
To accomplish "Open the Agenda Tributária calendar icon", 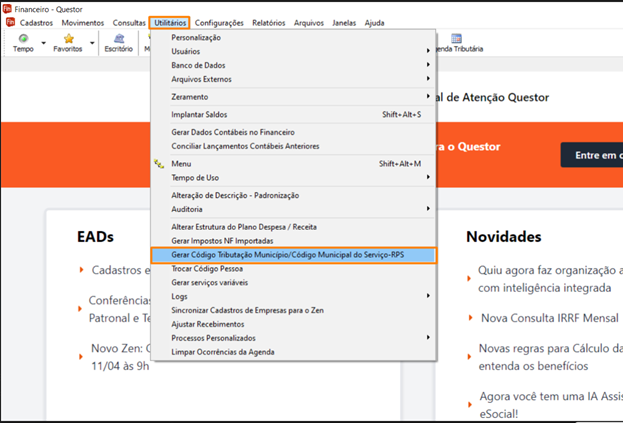I will (457, 39).
